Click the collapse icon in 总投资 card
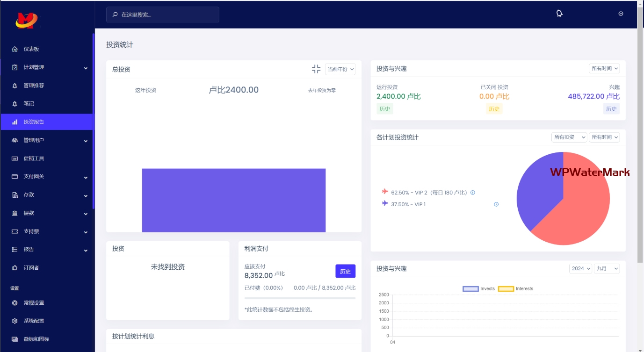This screenshot has width=644, height=352. click(316, 69)
